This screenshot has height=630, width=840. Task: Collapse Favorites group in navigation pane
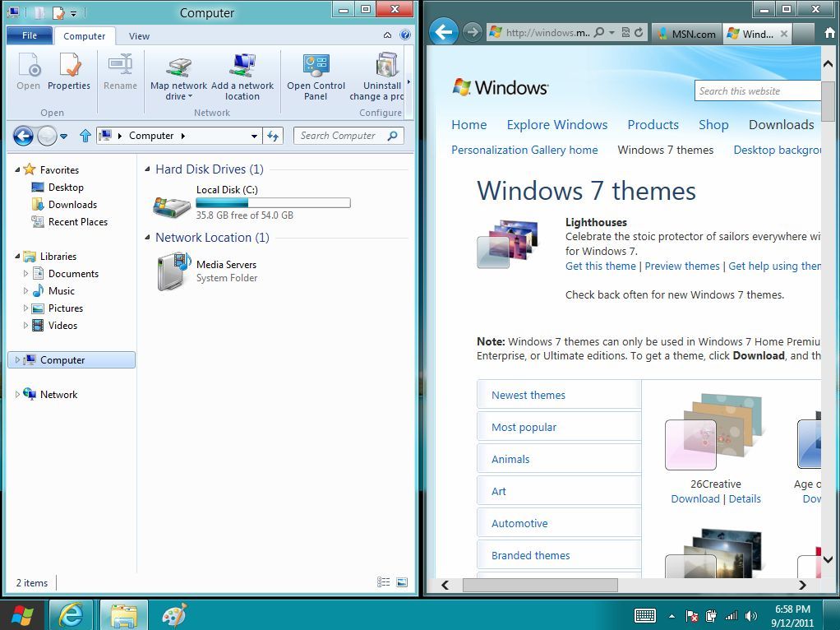click(x=17, y=169)
